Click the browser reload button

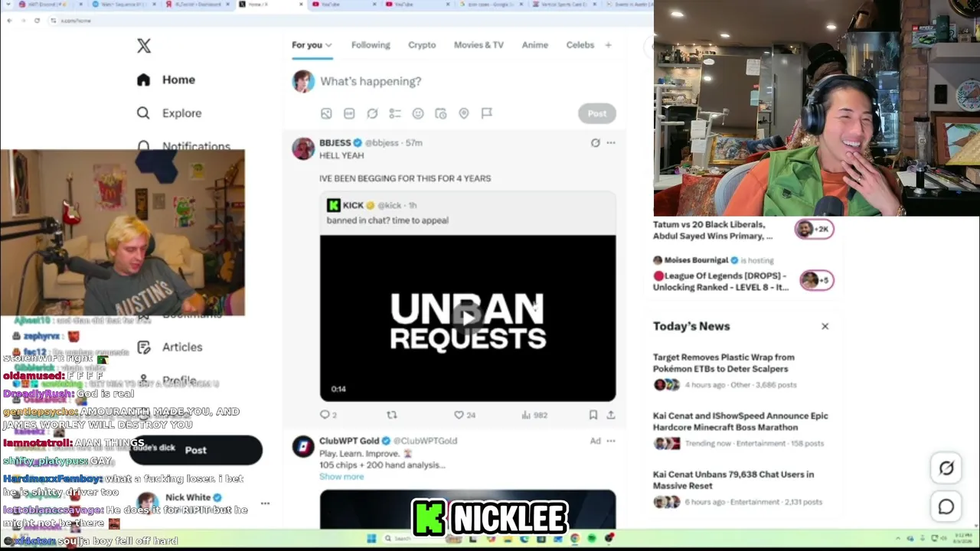click(37, 21)
